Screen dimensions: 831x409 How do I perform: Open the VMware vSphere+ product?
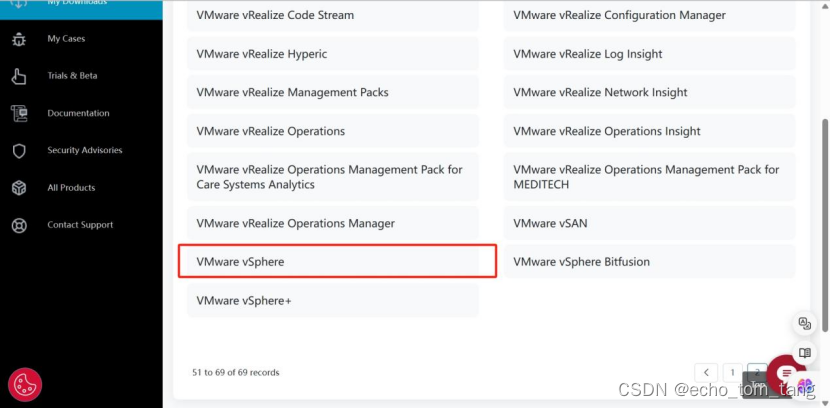click(333, 301)
